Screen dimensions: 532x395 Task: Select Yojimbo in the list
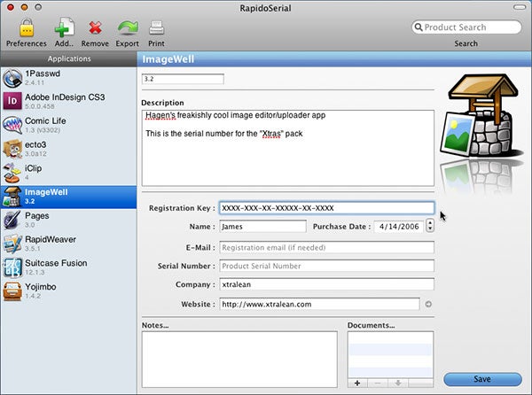(x=68, y=291)
